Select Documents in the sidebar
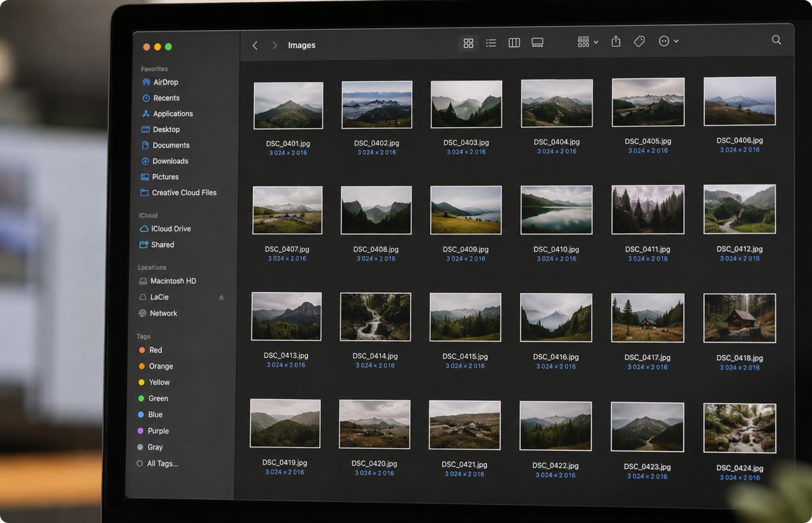 pyautogui.click(x=165, y=145)
